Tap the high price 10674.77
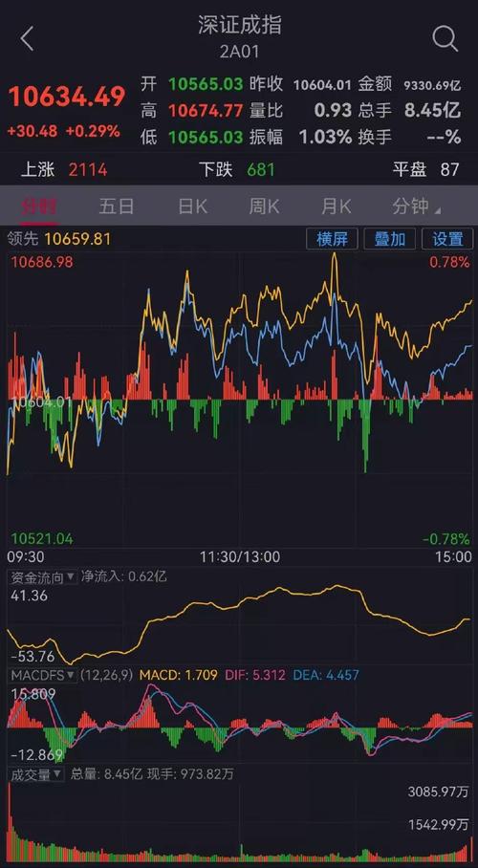This screenshot has width=478, height=868. pos(206,111)
